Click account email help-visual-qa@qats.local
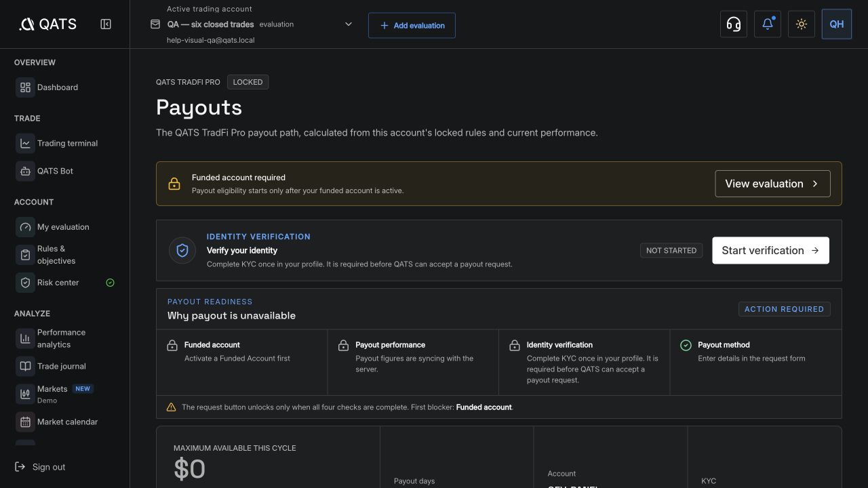 211,40
